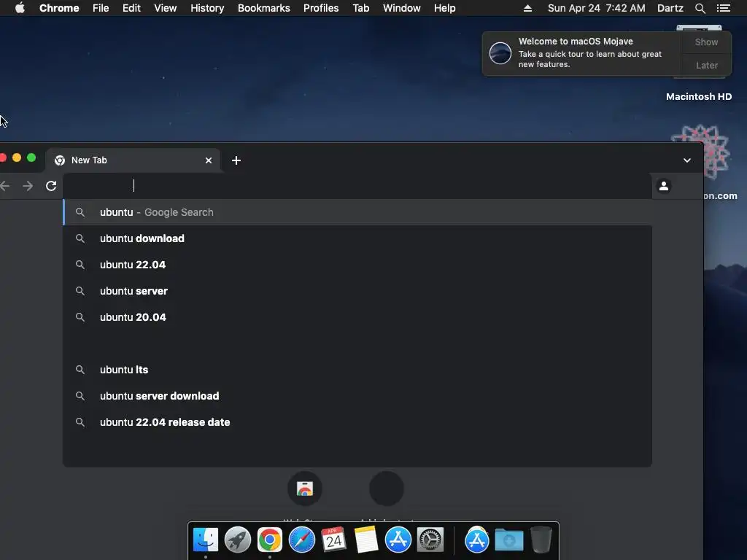Open the Chrome application menu
This screenshot has height=560, width=747.
coord(59,8)
